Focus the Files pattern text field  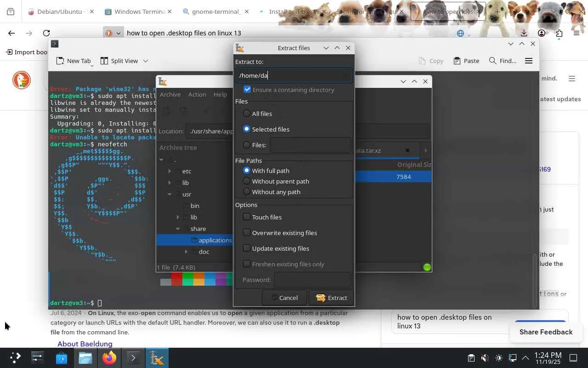click(311, 145)
